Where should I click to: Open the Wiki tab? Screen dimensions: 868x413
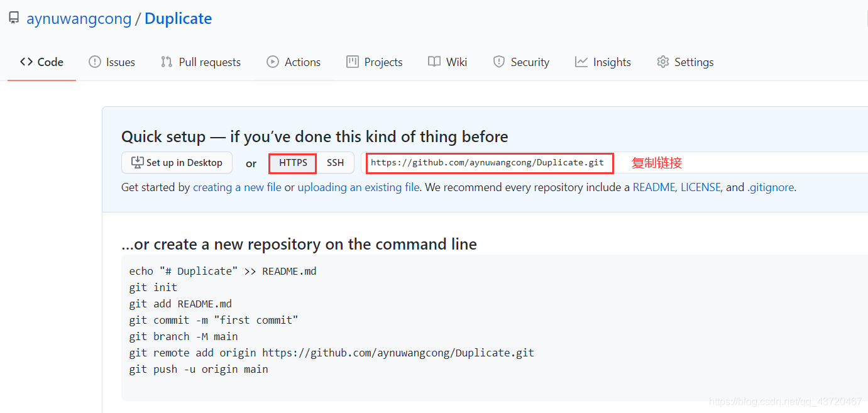[448, 62]
